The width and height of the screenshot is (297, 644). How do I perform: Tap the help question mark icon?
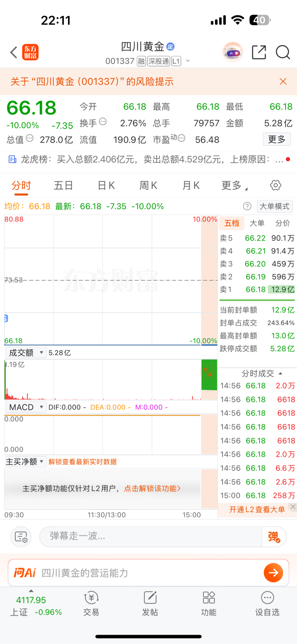click(247, 207)
